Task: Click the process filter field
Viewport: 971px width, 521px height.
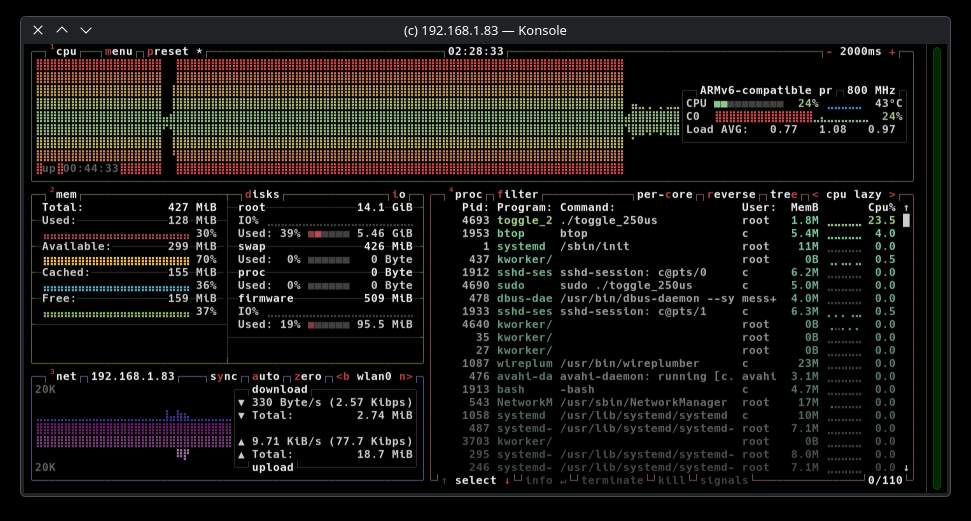Action: 517,195
